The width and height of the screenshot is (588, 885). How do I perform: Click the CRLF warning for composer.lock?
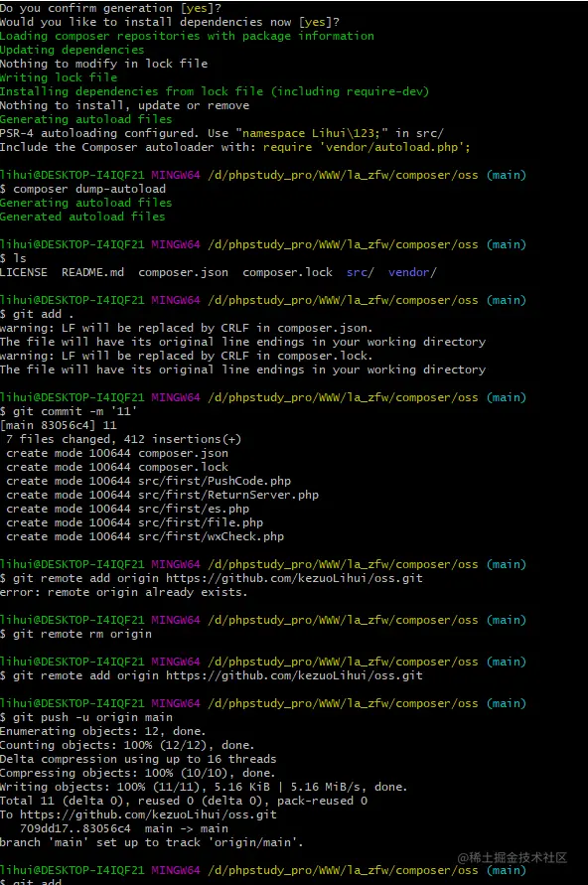click(x=186, y=356)
